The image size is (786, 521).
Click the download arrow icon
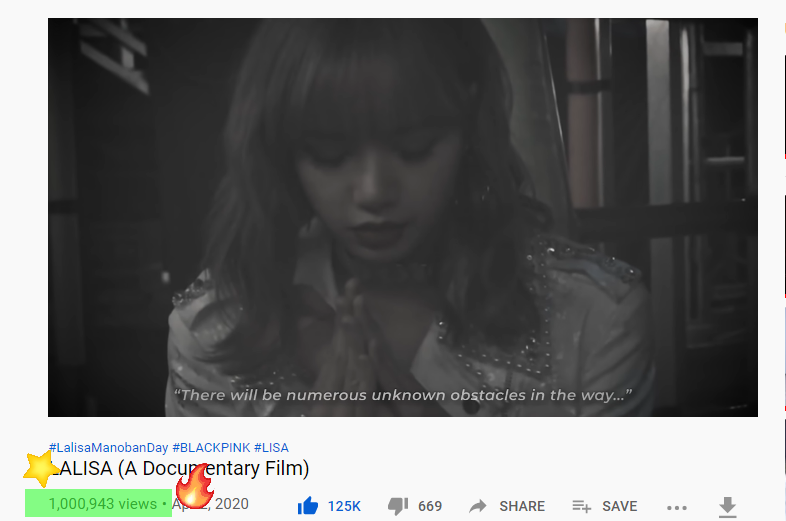727,507
